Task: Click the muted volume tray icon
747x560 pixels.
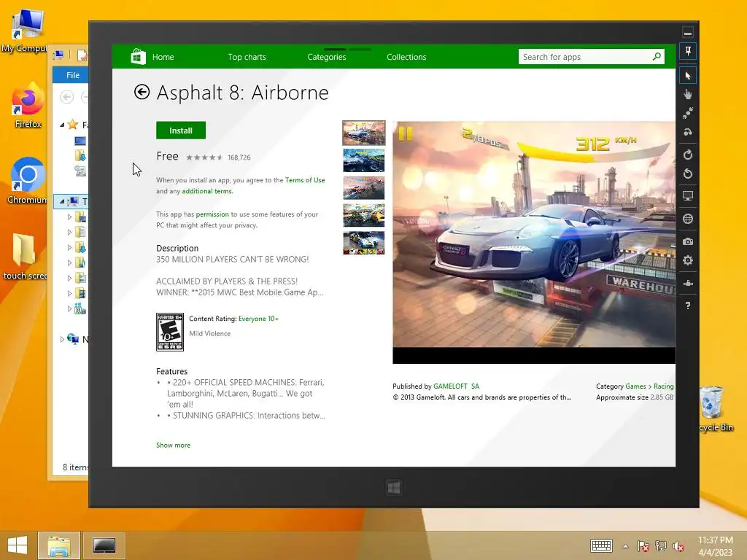Action: (678, 546)
